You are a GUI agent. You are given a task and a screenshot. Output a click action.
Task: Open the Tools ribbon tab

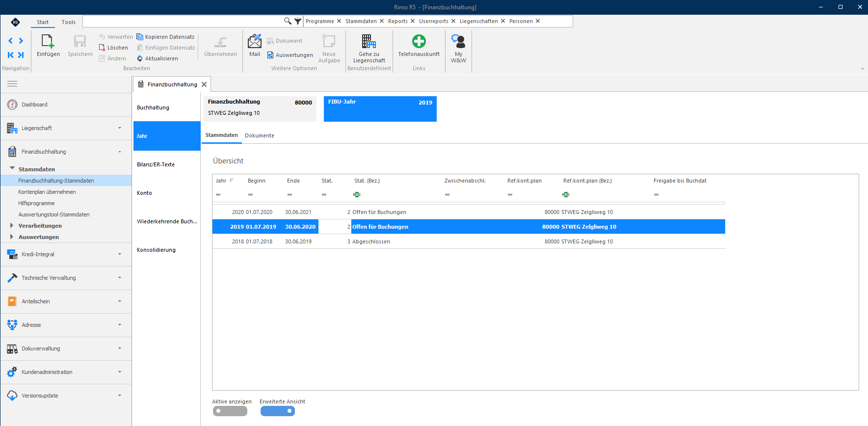coord(69,22)
